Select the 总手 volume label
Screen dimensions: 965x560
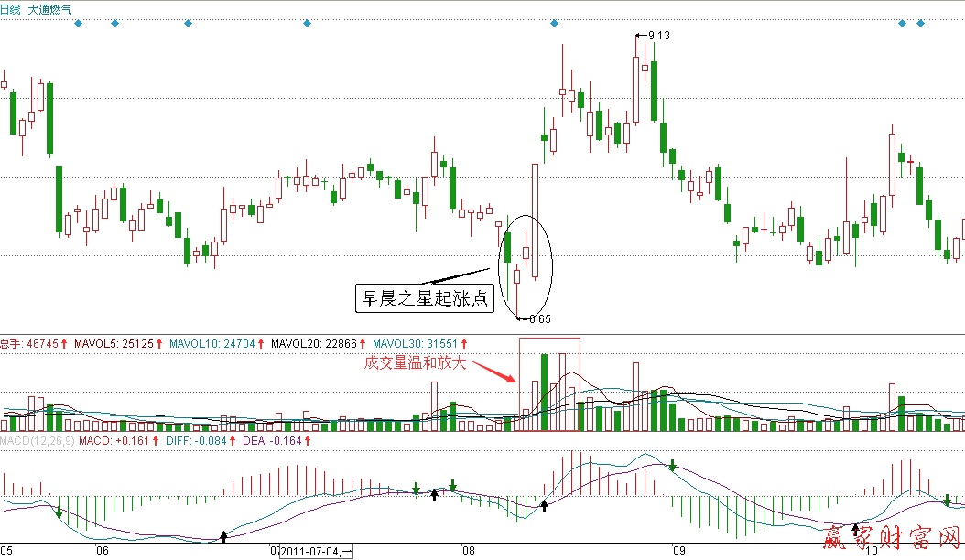[x=11, y=344]
